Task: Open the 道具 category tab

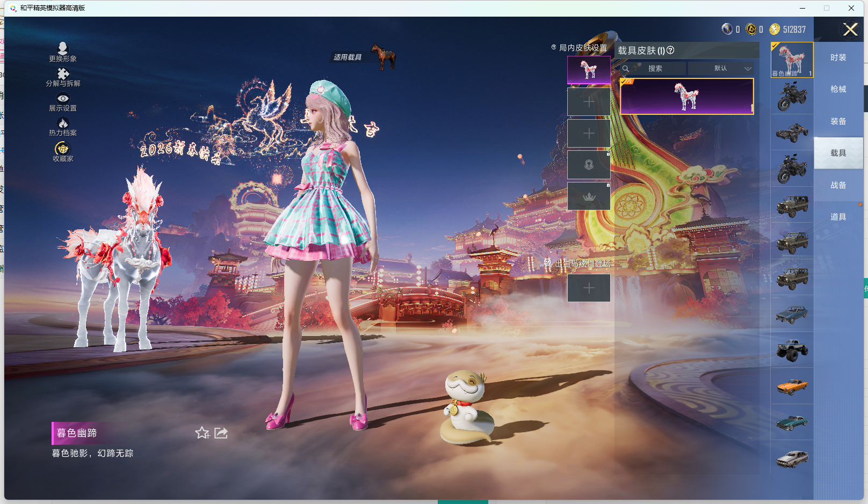Action: pyautogui.click(x=838, y=217)
